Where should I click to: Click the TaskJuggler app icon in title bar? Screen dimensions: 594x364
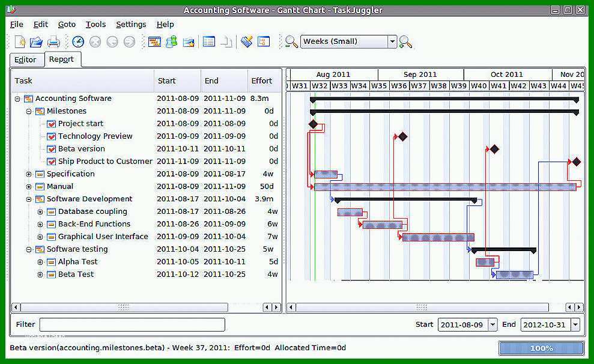(11, 10)
